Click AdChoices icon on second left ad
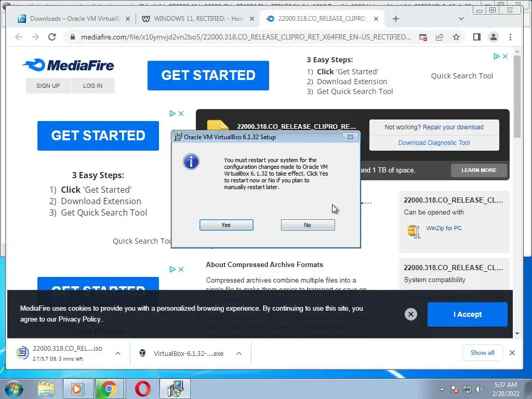The height and width of the screenshot is (399, 532). click(172, 269)
